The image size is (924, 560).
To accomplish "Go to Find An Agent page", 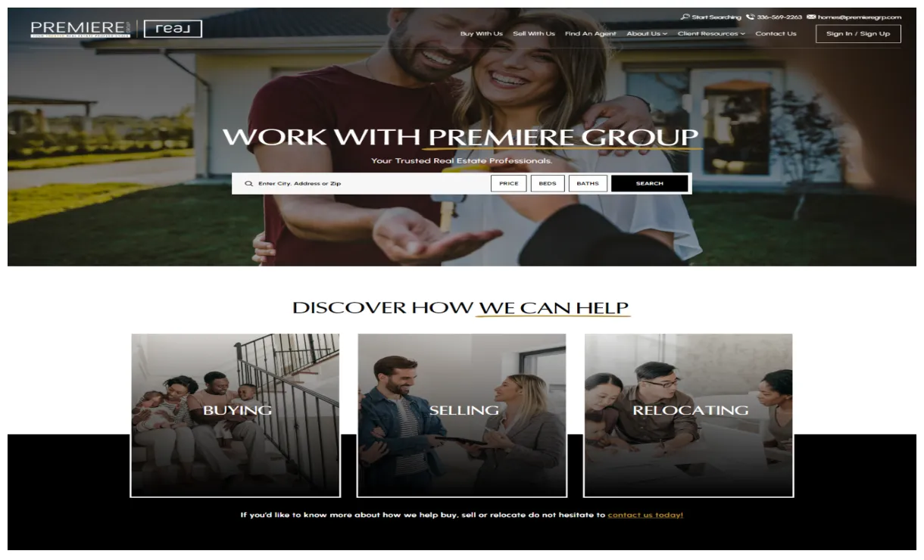I will pyautogui.click(x=591, y=33).
